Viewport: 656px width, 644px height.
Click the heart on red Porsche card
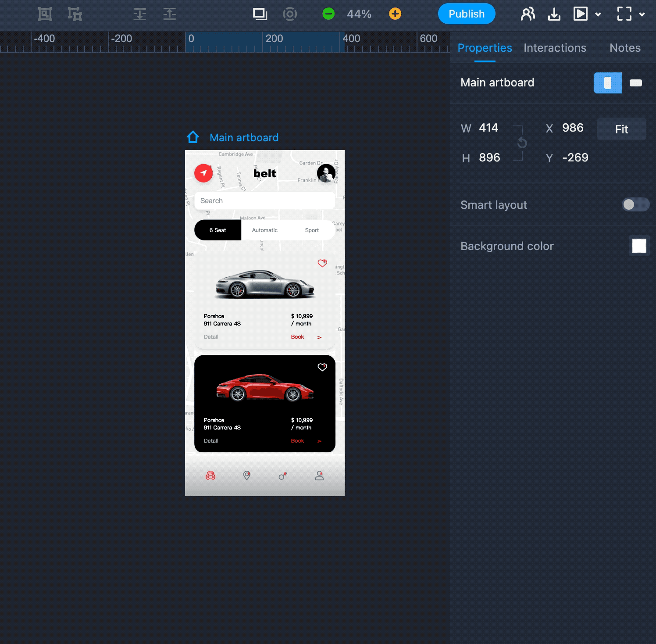pyautogui.click(x=322, y=367)
